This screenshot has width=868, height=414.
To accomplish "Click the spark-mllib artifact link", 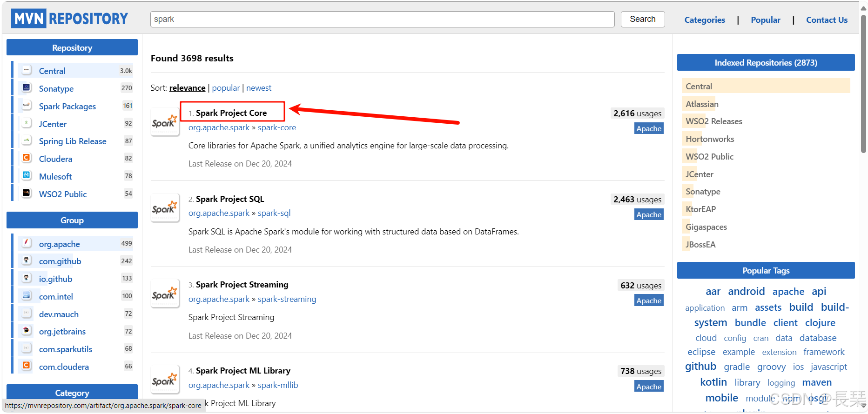I will click(x=278, y=385).
